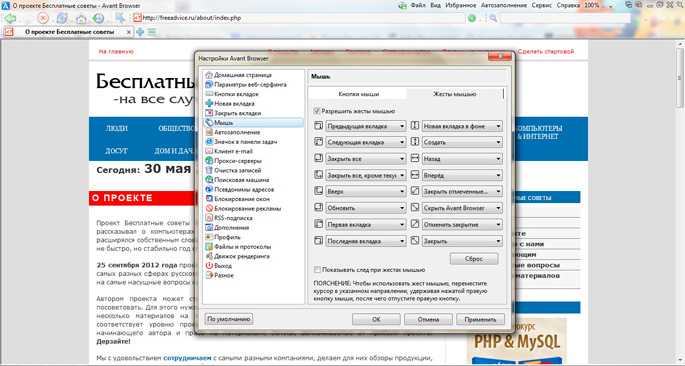
Task: Open 'Закрыть все, кроме текущей' dropdown
Action: pos(366,176)
